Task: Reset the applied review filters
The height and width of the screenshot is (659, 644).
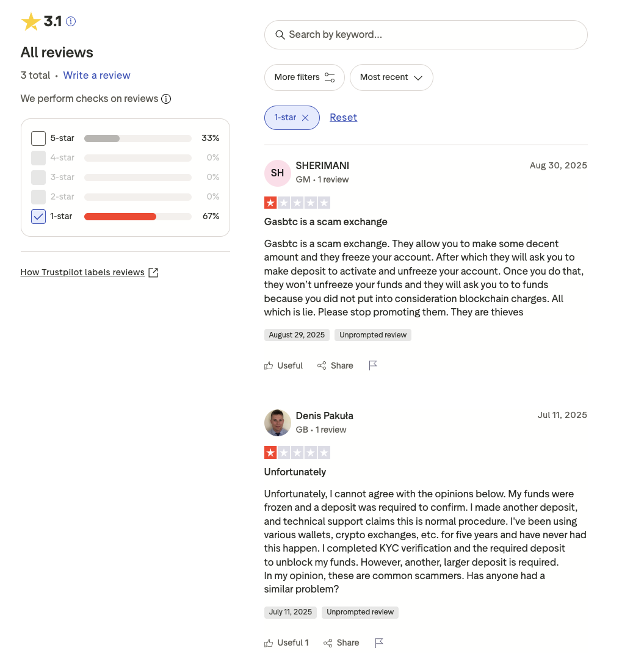Action: click(x=343, y=118)
